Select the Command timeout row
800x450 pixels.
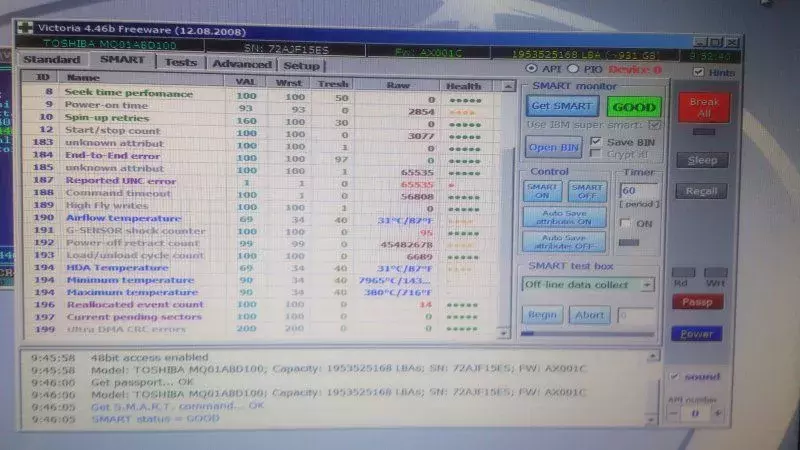(x=261, y=195)
